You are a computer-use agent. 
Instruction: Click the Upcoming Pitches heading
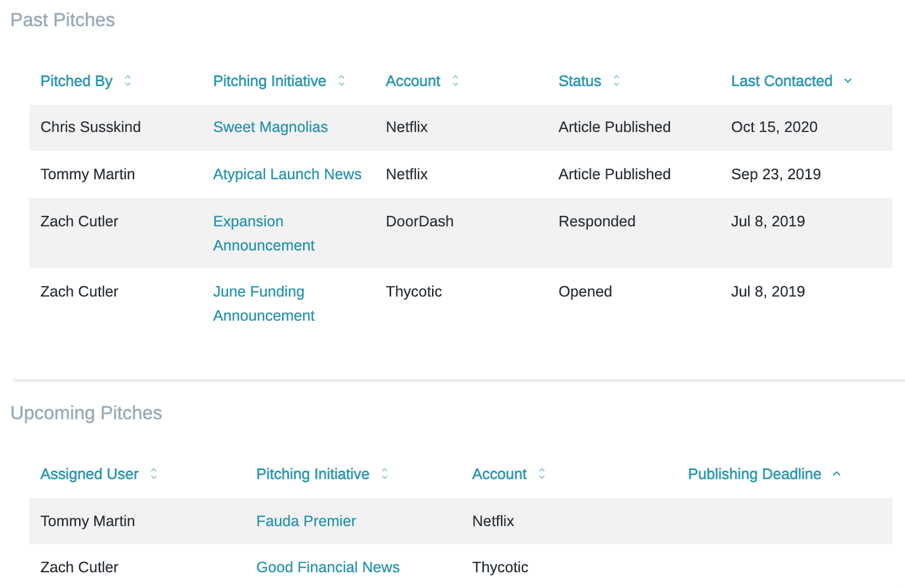pos(87,413)
